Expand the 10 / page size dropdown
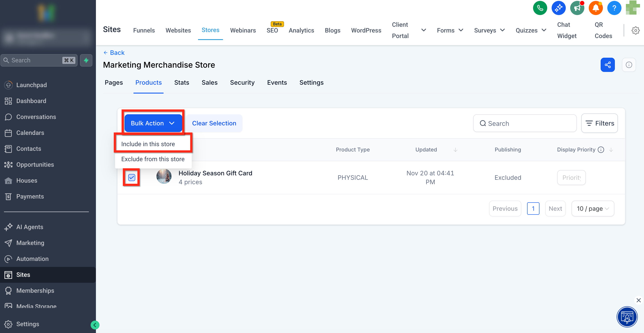This screenshot has height=333, width=644. pos(593,209)
